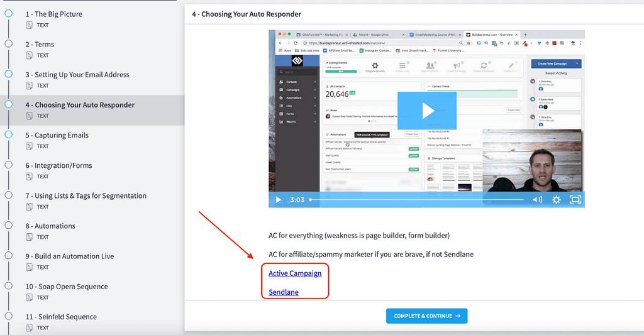Open lesson 1 - The Big Picture
Screen dimensions: 644x335
[x=54, y=14]
